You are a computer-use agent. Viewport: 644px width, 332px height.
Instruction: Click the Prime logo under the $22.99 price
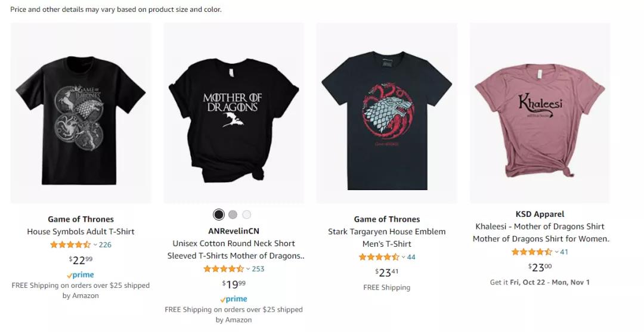[80, 275]
